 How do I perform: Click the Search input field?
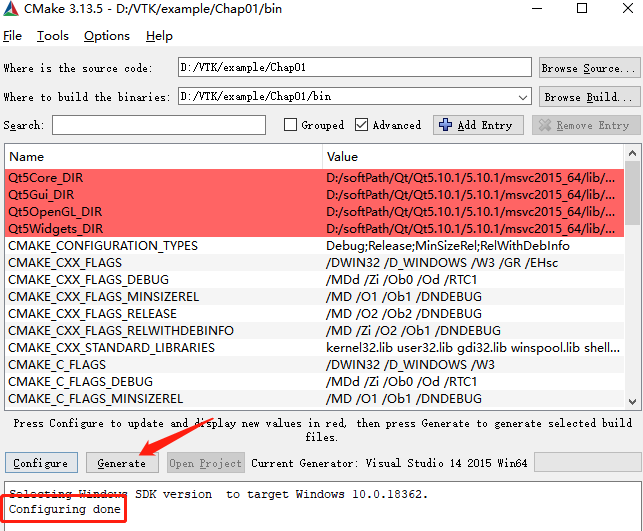pos(159,125)
